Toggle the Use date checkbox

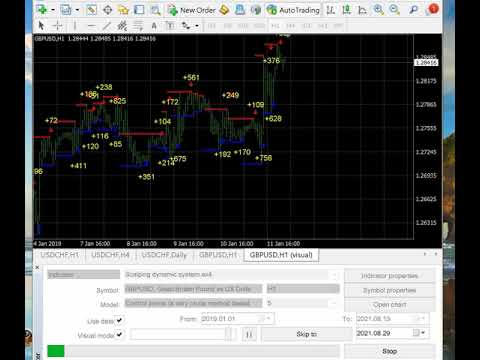119,320
